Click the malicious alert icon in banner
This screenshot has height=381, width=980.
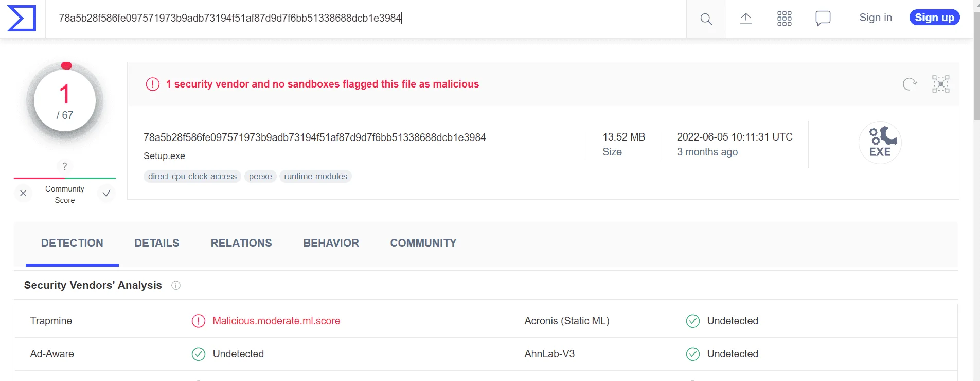click(x=153, y=84)
